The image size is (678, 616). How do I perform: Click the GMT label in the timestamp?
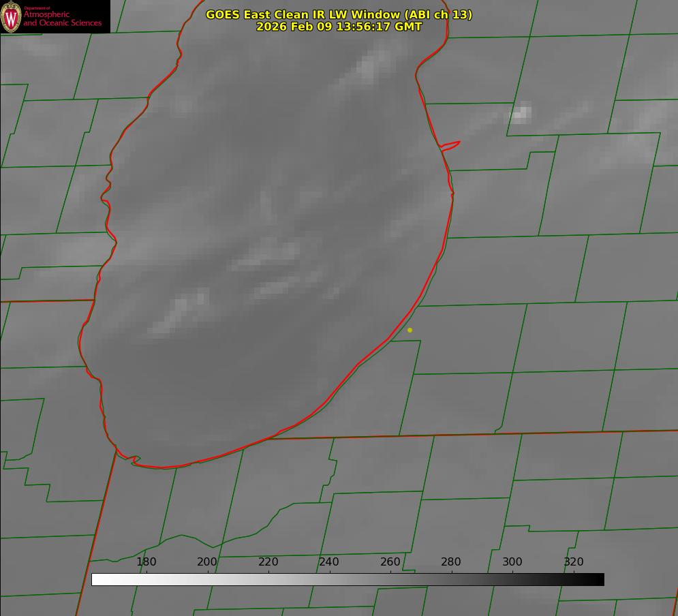click(x=407, y=27)
